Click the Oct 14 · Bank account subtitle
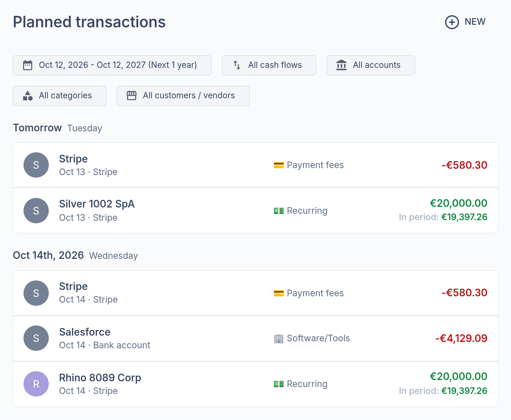The width and height of the screenshot is (511, 420). coord(105,345)
